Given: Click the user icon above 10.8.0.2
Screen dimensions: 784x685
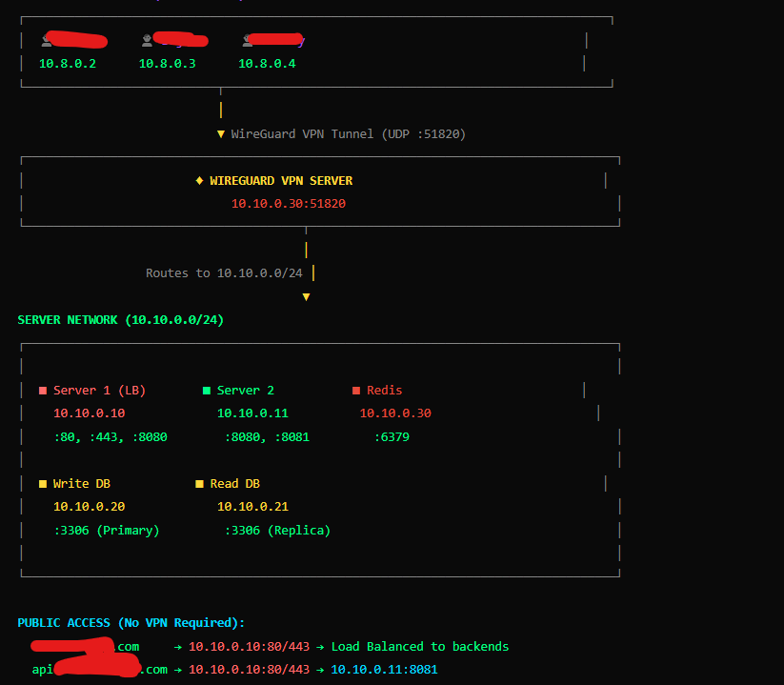Looking at the screenshot, I should [x=46, y=40].
